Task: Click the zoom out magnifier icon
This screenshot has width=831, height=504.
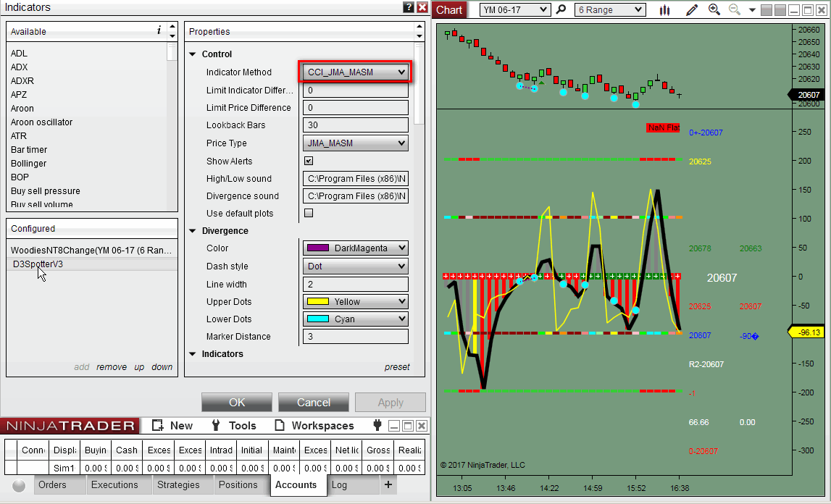Action: (x=734, y=9)
